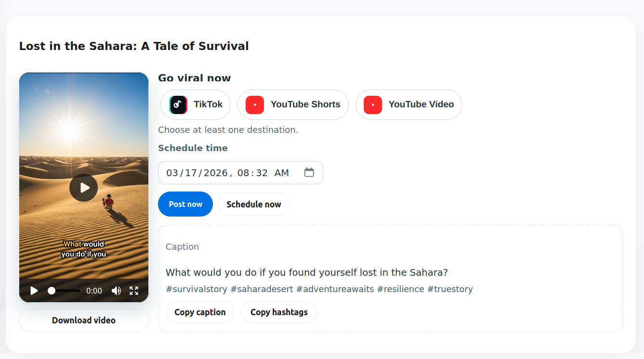Enter fullscreen using the expand icon
The image size is (644, 359).
[134, 291]
